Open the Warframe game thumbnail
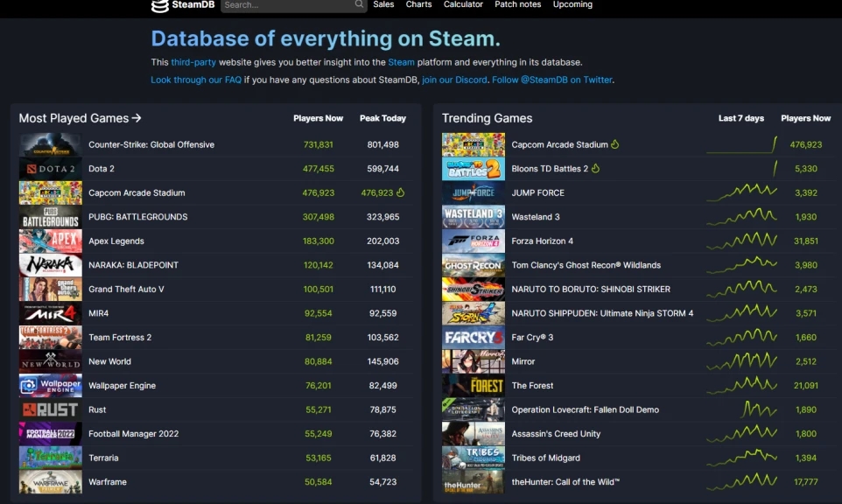The width and height of the screenshot is (842, 504). (51, 482)
